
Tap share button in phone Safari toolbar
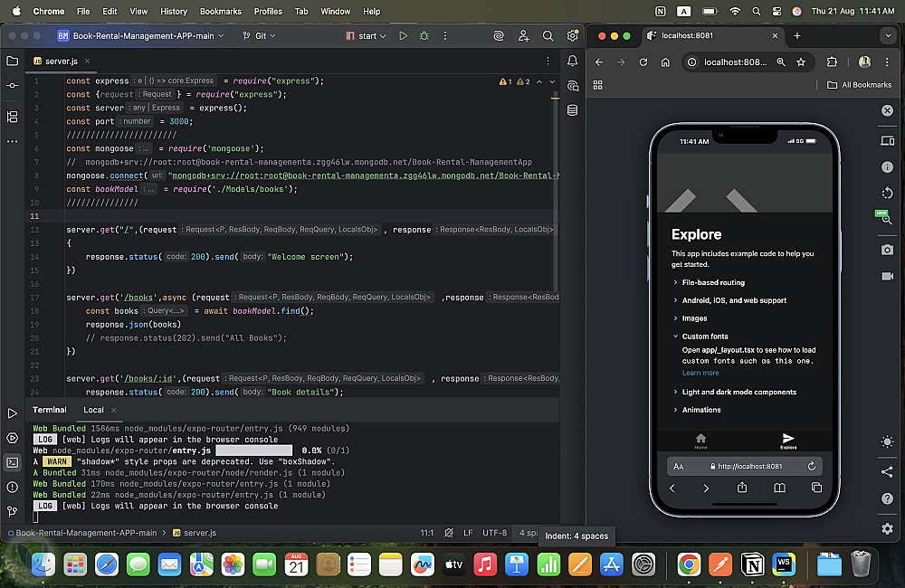point(742,488)
